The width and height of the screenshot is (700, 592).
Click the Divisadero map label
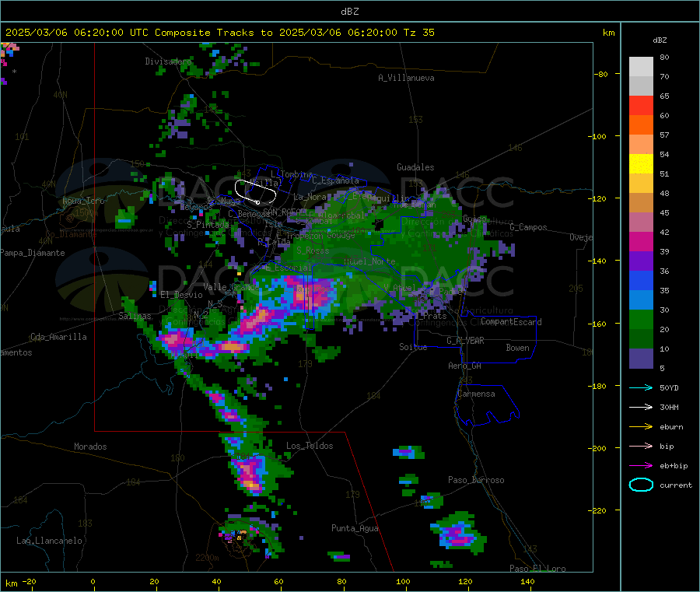click(x=168, y=61)
